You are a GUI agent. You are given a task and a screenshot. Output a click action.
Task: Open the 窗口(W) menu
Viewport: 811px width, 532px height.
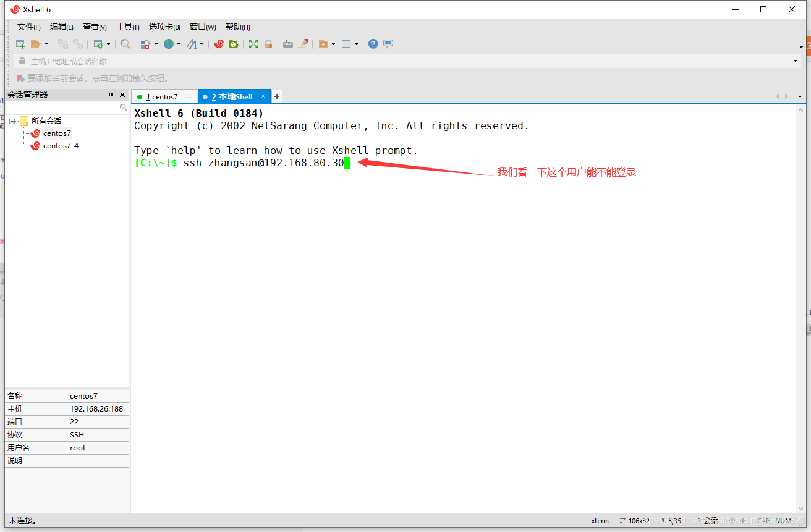pos(203,27)
